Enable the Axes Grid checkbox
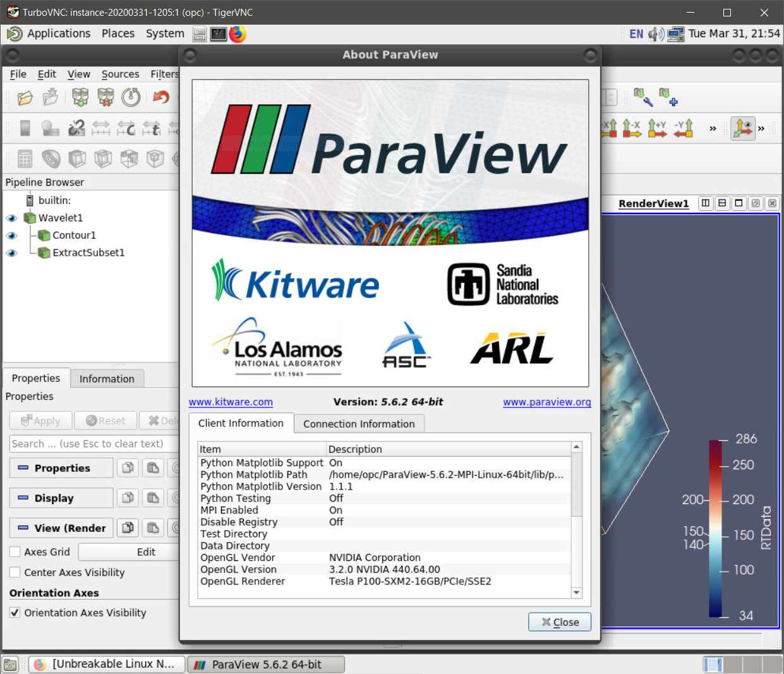The height and width of the screenshot is (674, 784). [15, 551]
